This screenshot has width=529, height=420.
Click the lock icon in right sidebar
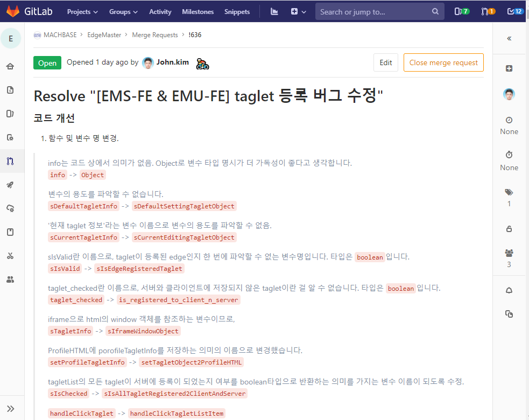(x=509, y=229)
